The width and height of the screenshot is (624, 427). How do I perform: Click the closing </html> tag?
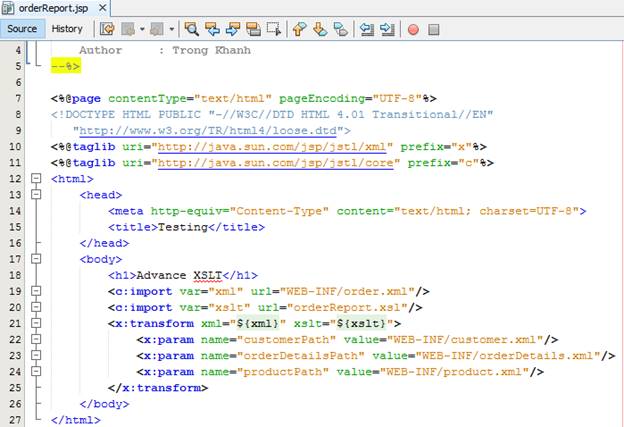76,420
